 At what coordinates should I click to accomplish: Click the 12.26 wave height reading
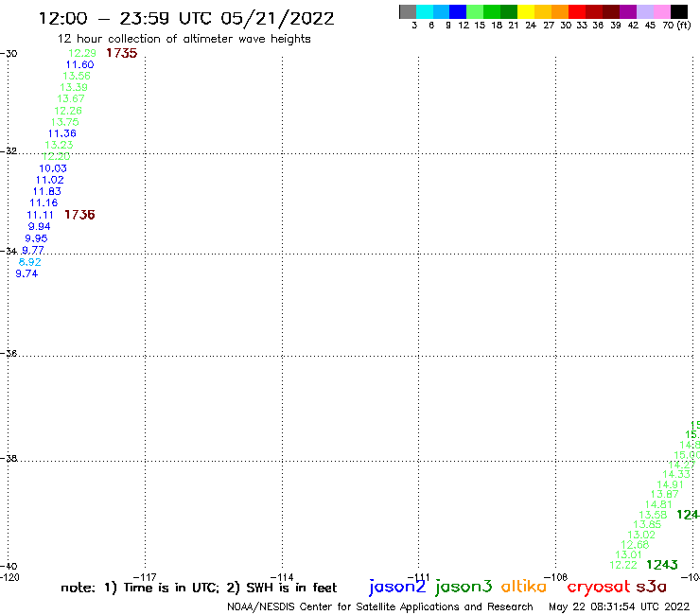point(68,111)
